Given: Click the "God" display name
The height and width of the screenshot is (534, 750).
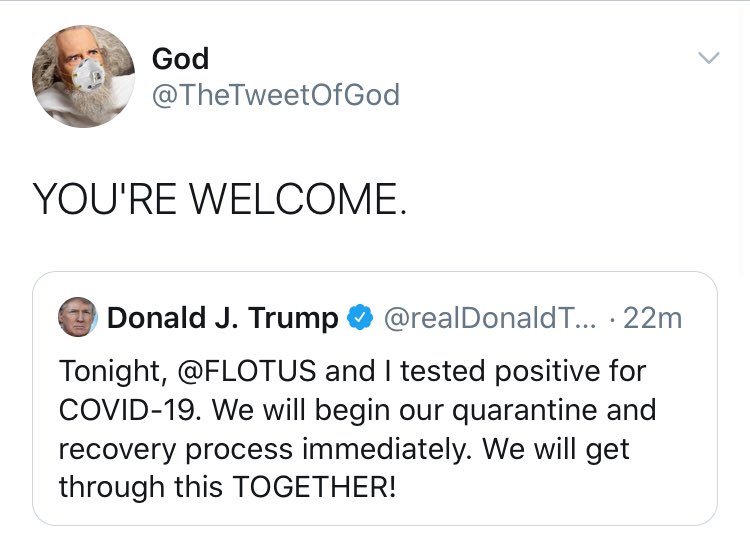Looking at the screenshot, I should pyautogui.click(x=180, y=58).
